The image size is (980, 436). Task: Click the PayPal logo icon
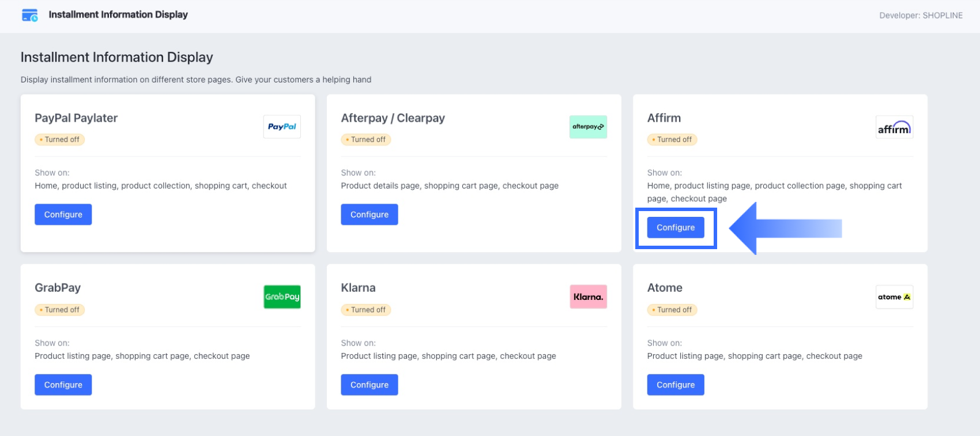[282, 127]
